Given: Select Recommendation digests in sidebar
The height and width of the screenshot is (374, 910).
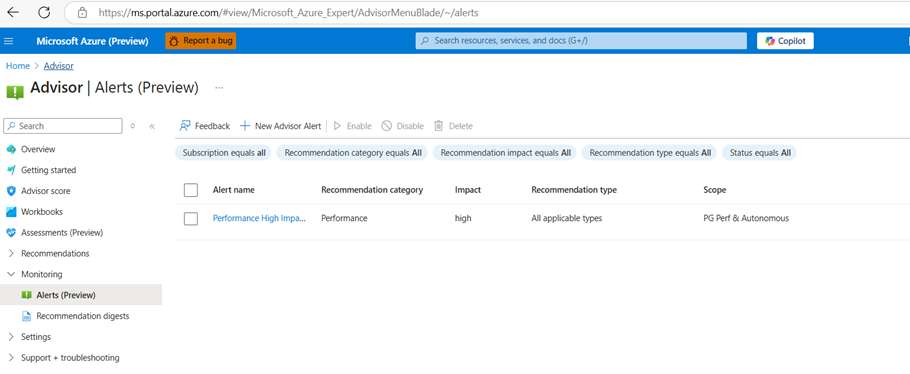Looking at the screenshot, I should point(82,317).
